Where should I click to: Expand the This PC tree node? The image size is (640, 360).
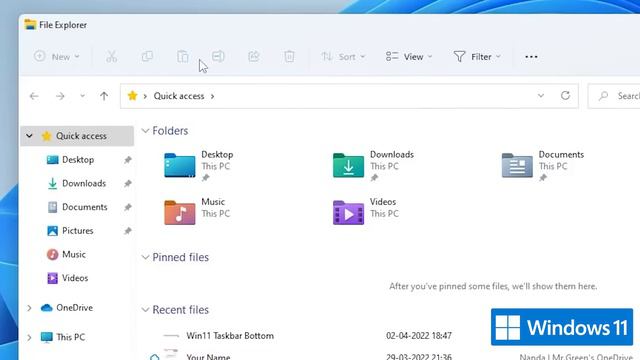pyautogui.click(x=29, y=338)
